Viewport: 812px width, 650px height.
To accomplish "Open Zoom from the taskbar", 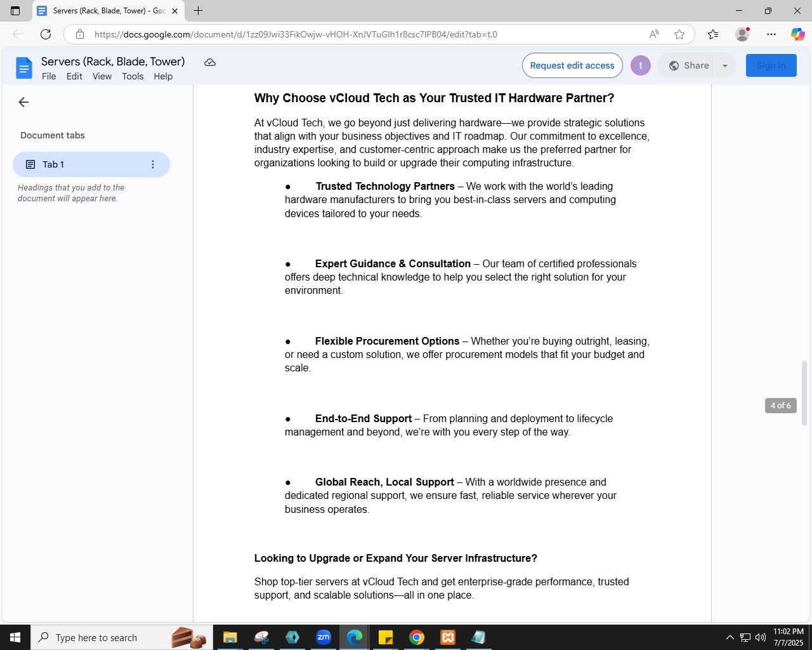I will (x=324, y=637).
